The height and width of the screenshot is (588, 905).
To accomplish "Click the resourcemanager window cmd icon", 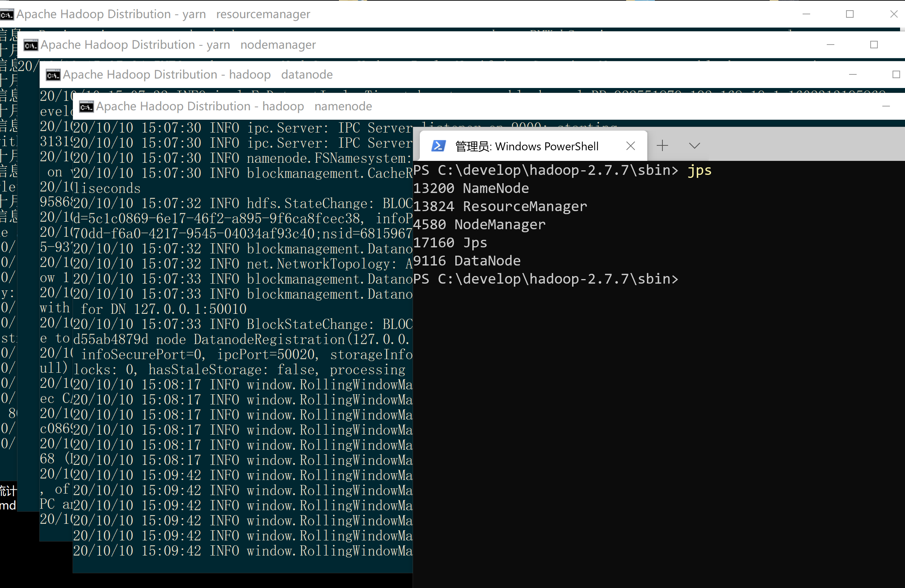I will (x=6, y=14).
